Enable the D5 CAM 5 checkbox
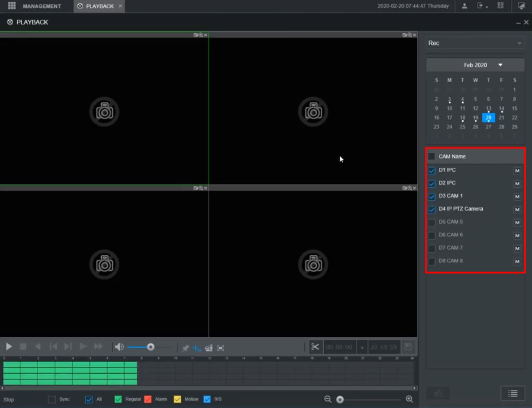 (432, 222)
